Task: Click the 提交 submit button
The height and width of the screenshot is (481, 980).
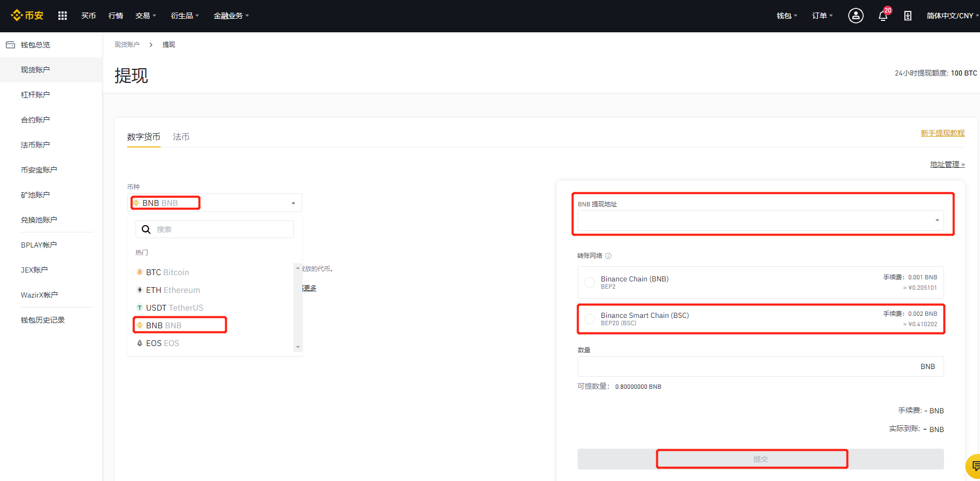Action: click(761, 459)
